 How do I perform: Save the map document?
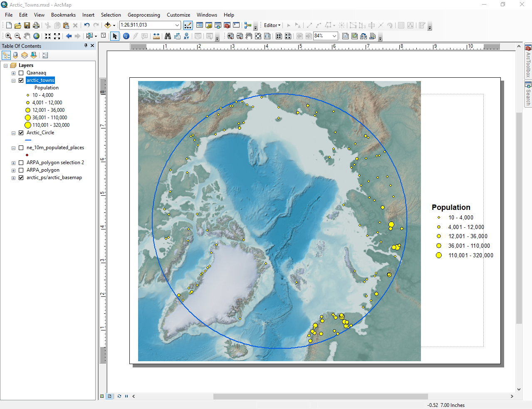tap(27, 25)
